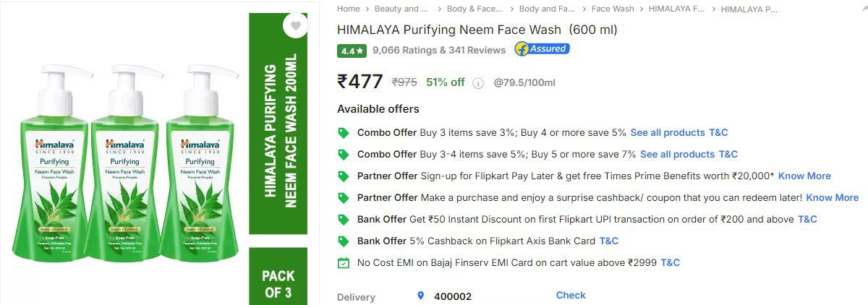Screen dimensions: 868x305
Task: Open the Face Wash breadcrumb category
Action: (612, 9)
